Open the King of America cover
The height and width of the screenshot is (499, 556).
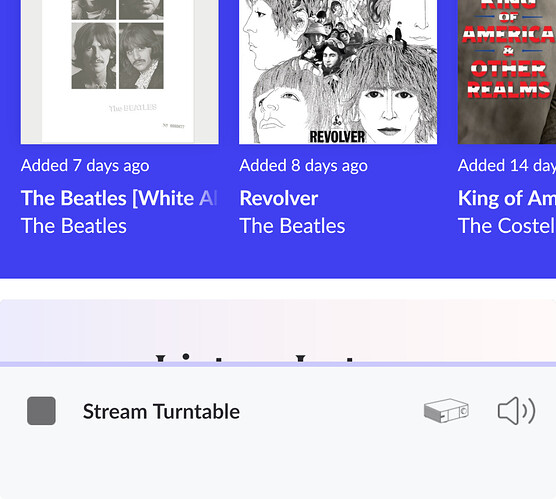click(x=507, y=72)
